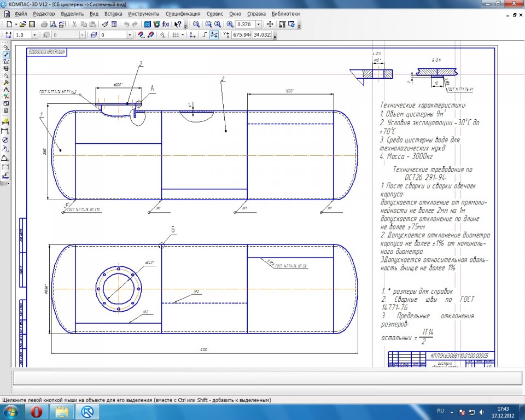Open a file with the folder icon
Screen dimensions: 525x420
pos(23,24)
